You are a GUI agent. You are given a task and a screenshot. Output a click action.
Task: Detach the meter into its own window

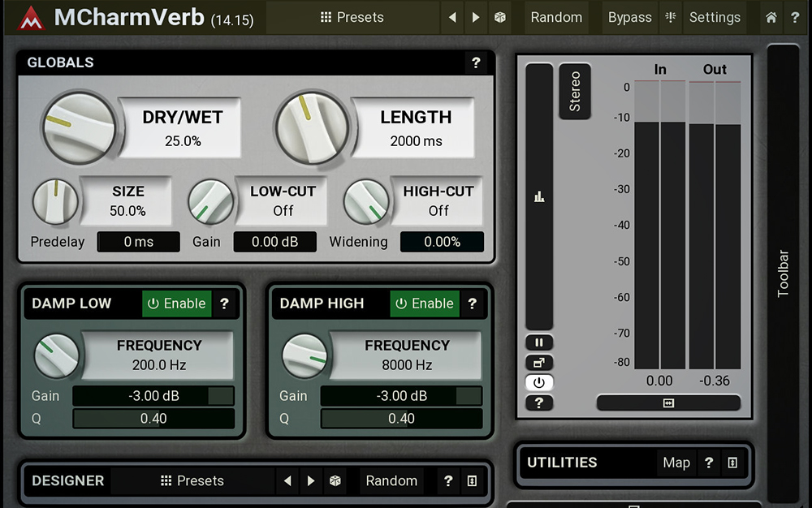click(x=540, y=362)
